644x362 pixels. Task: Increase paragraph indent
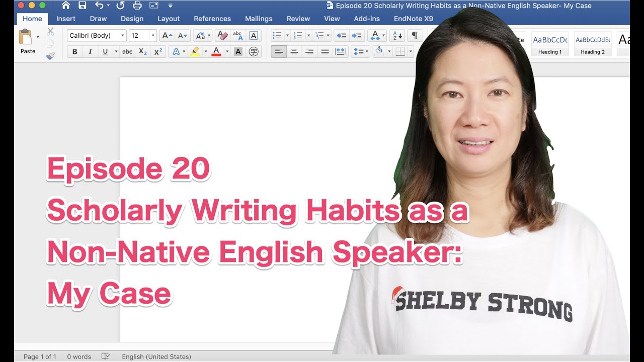(x=357, y=36)
